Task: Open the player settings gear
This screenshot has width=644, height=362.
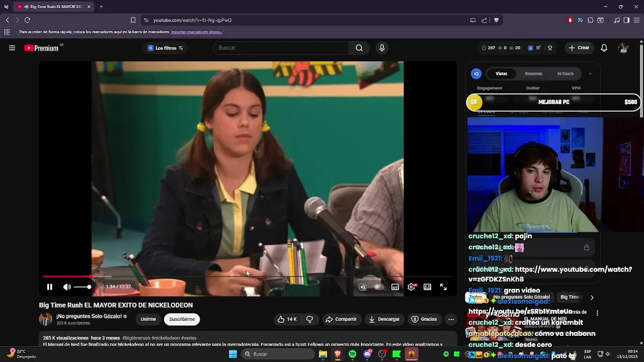Action: click(411, 287)
